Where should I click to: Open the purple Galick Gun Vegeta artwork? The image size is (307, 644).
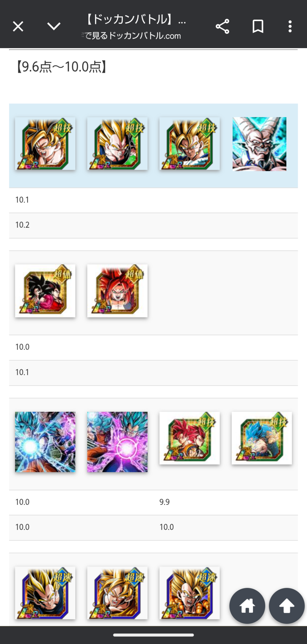click(117, 442)
